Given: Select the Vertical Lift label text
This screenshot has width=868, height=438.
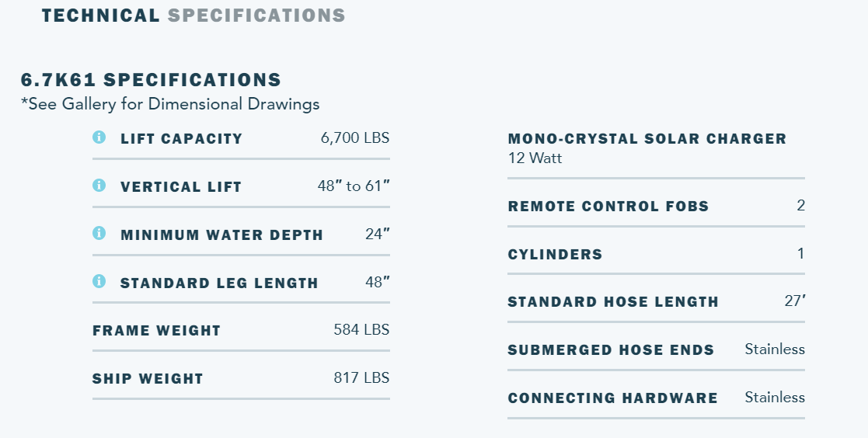Looking at the screenshot, I should click(x=180, y=187).
